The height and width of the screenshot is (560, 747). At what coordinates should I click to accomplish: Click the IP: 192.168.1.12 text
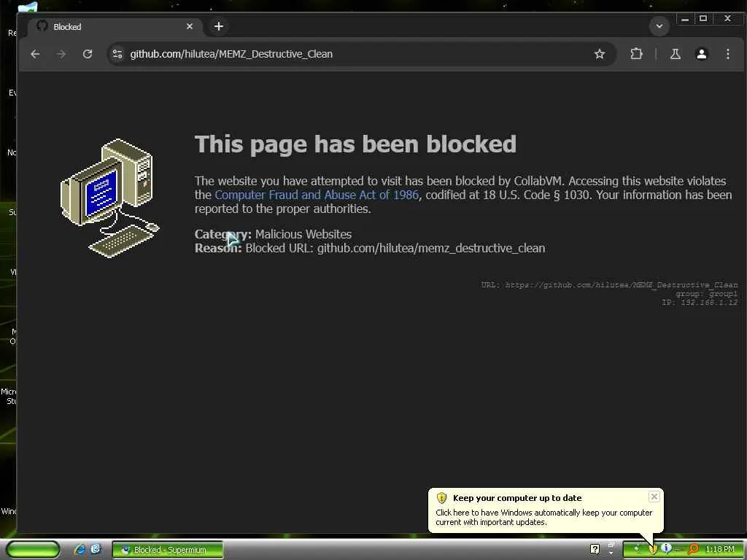point(700,303)
